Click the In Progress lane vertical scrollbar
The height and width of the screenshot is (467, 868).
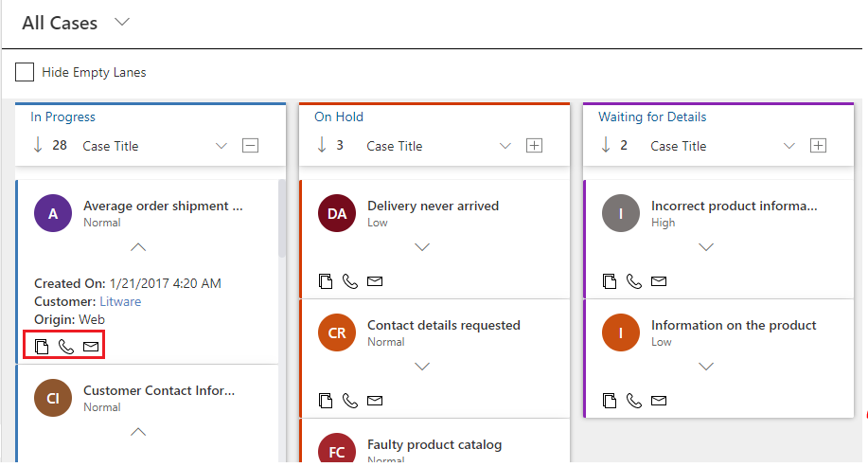pos(281,218)
